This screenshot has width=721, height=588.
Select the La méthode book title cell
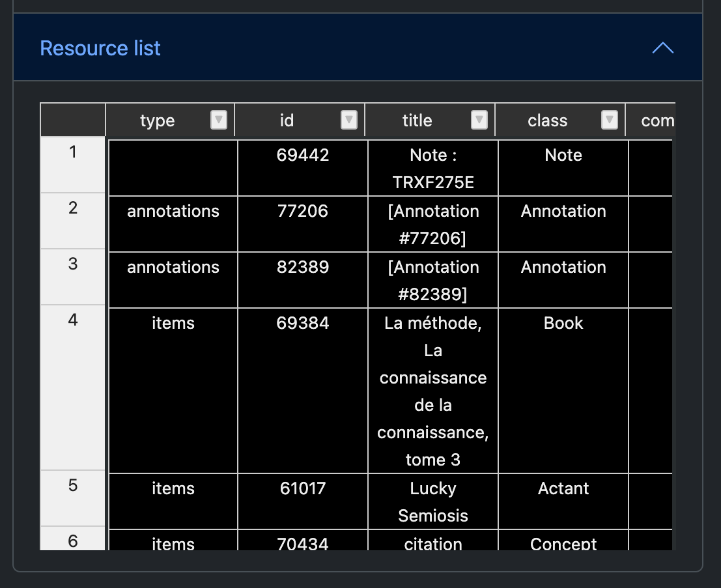(433, 391)
